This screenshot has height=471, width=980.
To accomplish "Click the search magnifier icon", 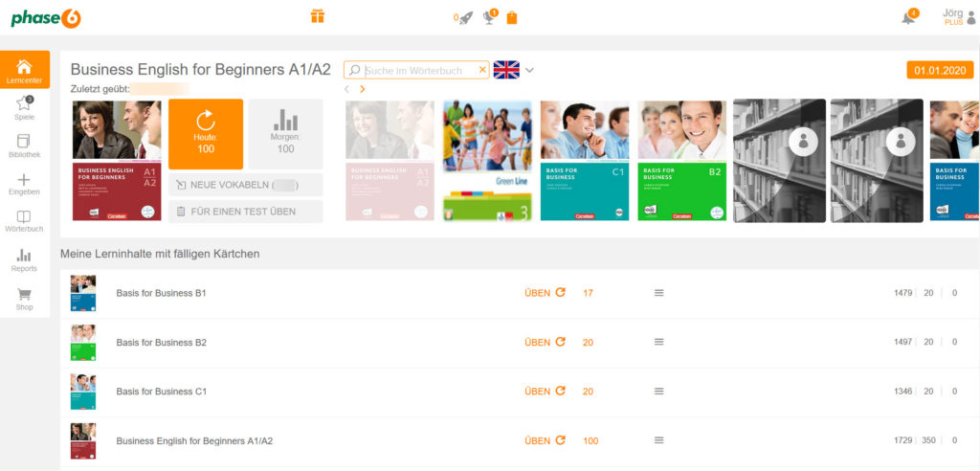I will point(355,70).
